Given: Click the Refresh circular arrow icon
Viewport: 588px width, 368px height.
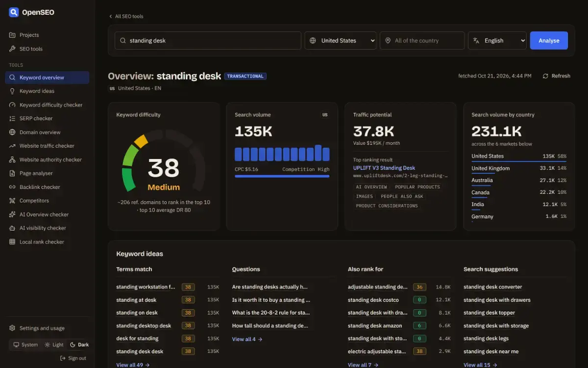Looking at the screenshot, I should point(545,76).
